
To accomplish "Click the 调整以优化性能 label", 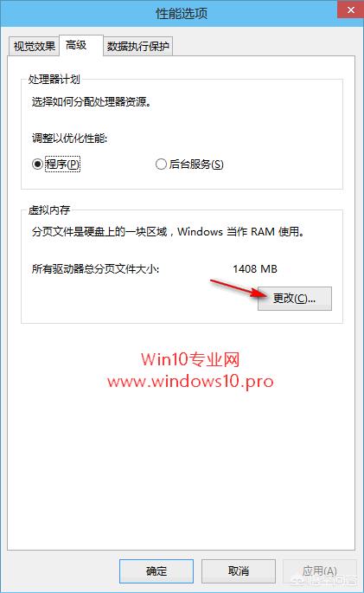I will point(69,138).
